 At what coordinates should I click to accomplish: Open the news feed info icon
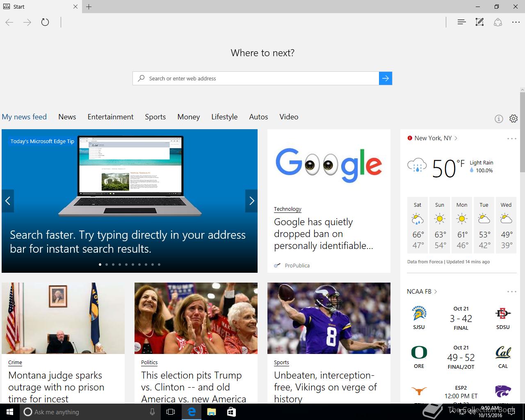[499, 119]
